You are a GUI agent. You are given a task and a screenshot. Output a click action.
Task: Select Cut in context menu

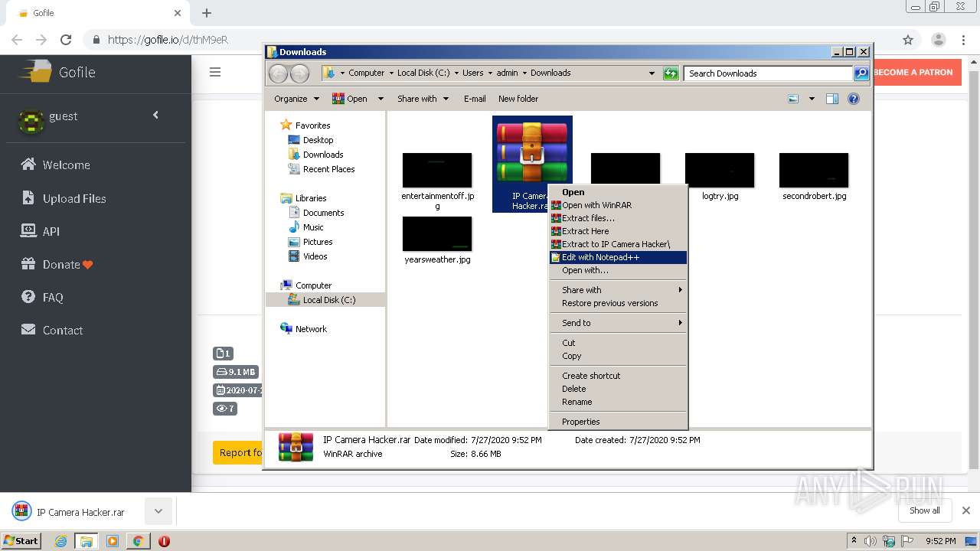pyautogui.click(x=618, y=343)
